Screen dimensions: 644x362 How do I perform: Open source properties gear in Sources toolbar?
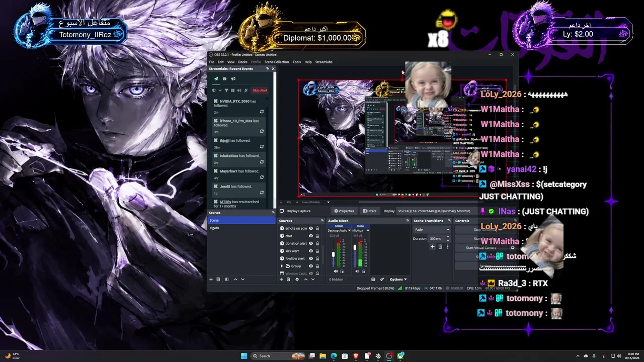coord(297,279)
